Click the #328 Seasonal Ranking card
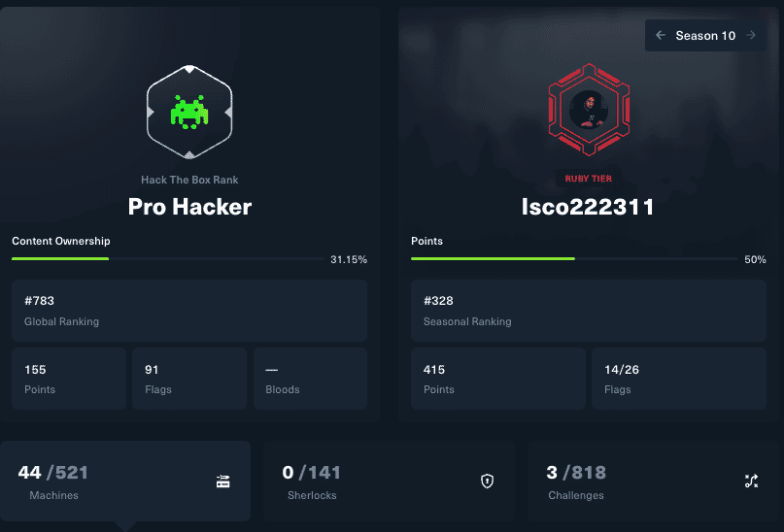The image size is (784, 532). (x=589, y=311)
